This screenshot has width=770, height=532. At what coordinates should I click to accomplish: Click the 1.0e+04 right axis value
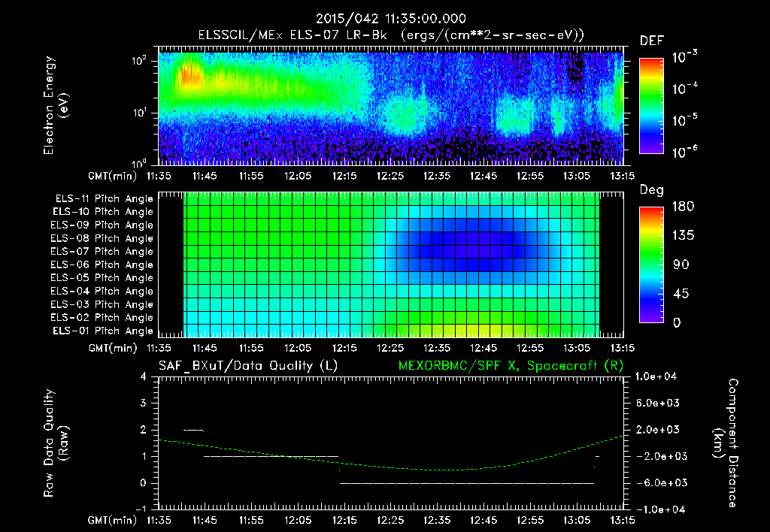pyautogui.click(x=656, y=377)
